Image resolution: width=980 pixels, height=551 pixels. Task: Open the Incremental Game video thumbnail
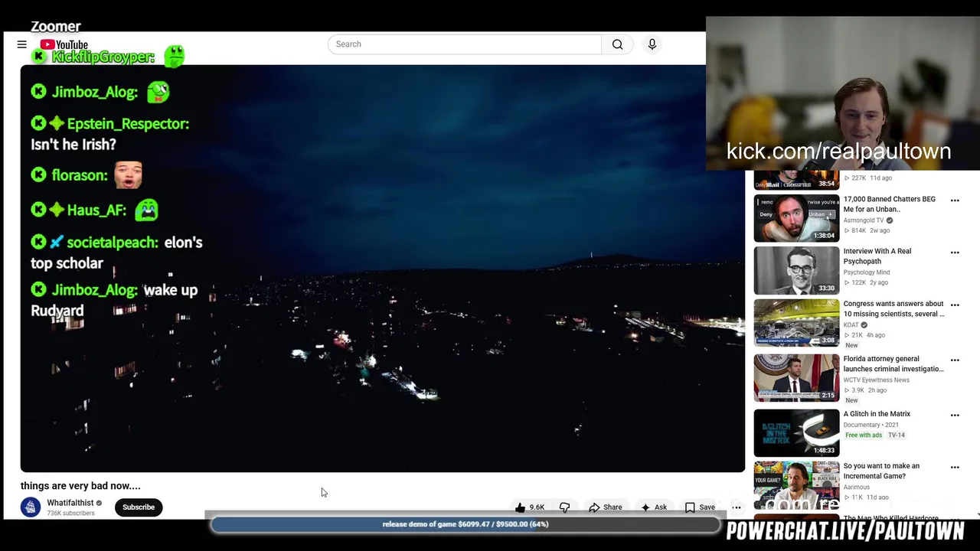pos(796,485)
